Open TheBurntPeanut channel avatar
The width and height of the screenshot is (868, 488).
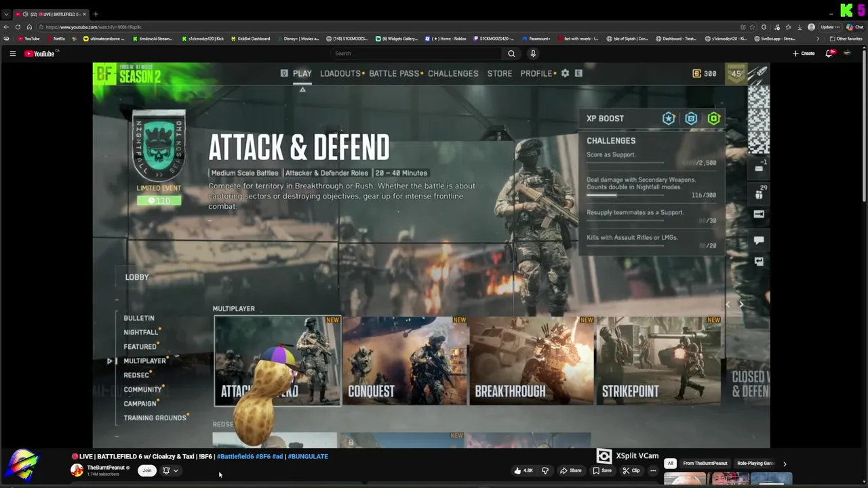click(77, 470)
